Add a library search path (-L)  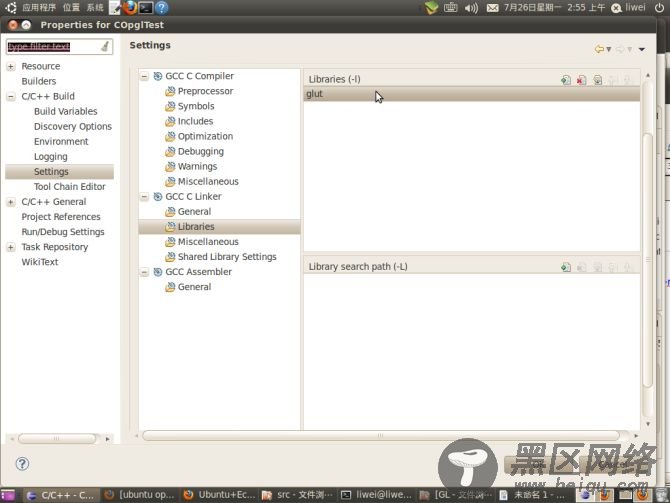tap(566, 267)
